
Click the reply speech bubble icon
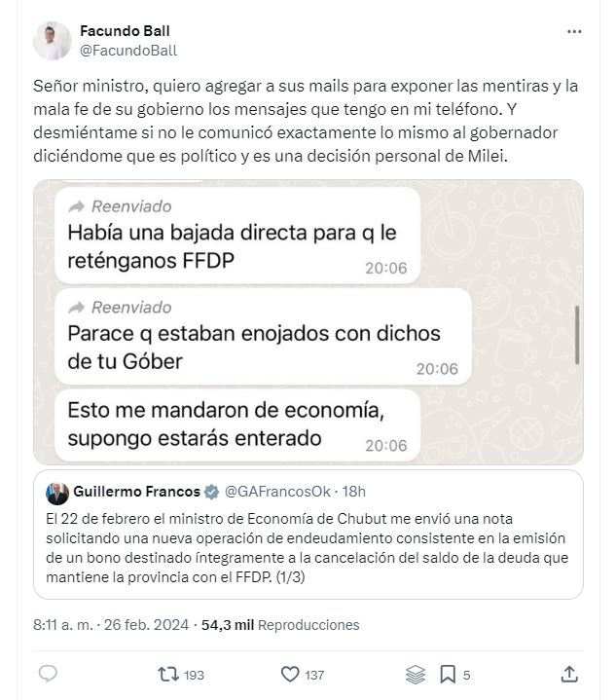[48, 673]
